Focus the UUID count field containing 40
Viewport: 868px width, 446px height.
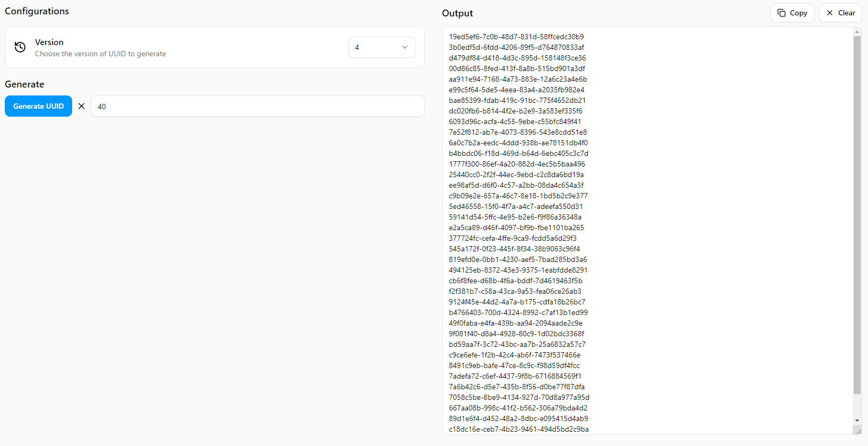click(x=257, y=106)
